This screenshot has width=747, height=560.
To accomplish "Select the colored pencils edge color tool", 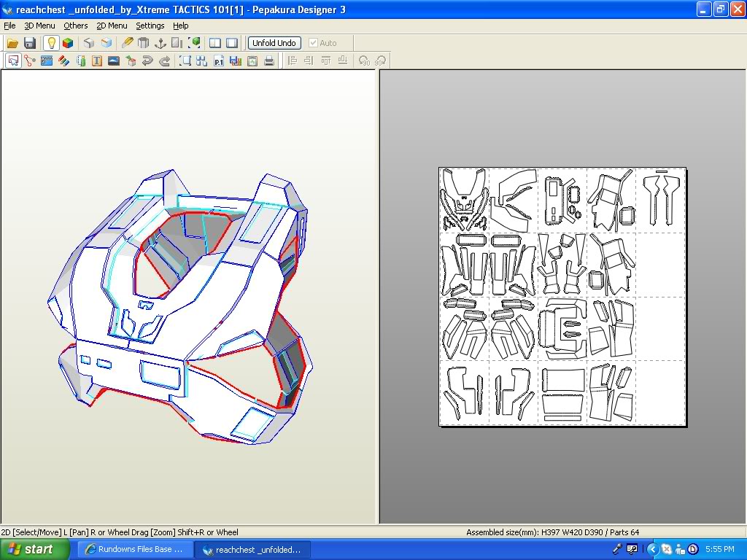I will click(64, 61).
